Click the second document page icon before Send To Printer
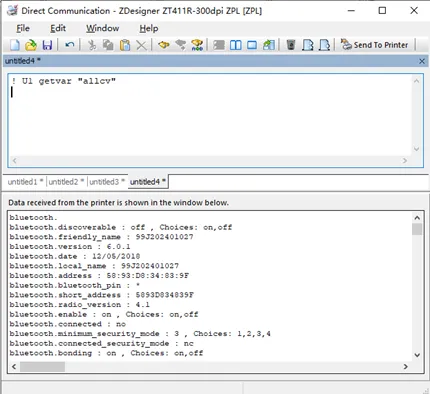 324,45
